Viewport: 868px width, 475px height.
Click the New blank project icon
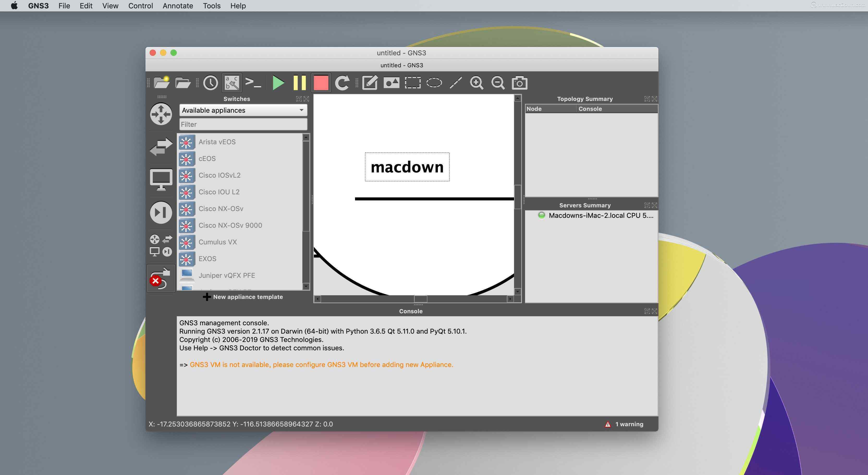(161, 83)
